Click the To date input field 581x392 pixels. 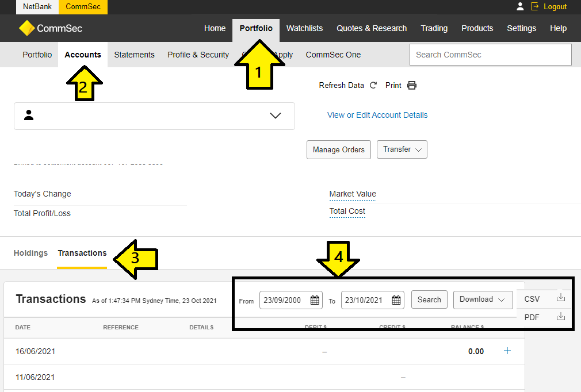(372, 300)
